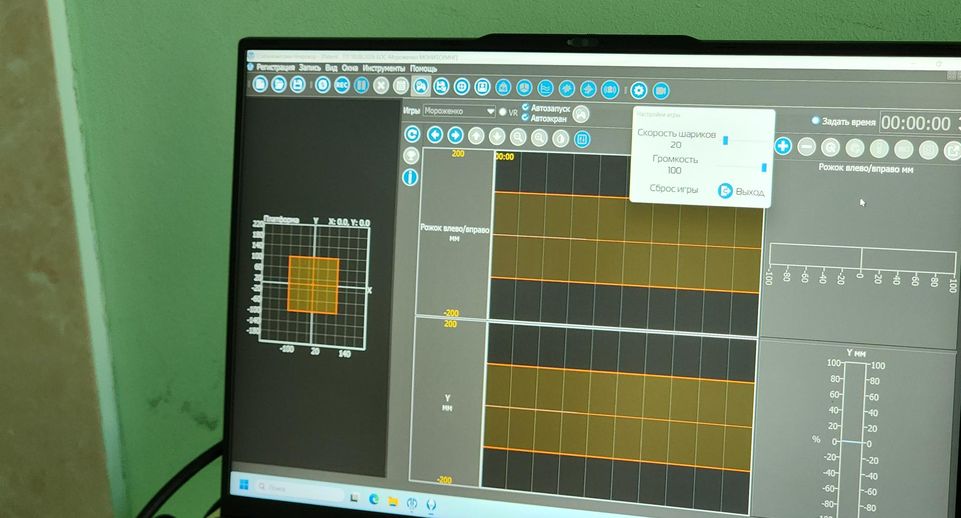Viewport: 961px width, 518px height.
Task: Uncheck the Автоэкран checkbox
Action: (x=525, y=117)
